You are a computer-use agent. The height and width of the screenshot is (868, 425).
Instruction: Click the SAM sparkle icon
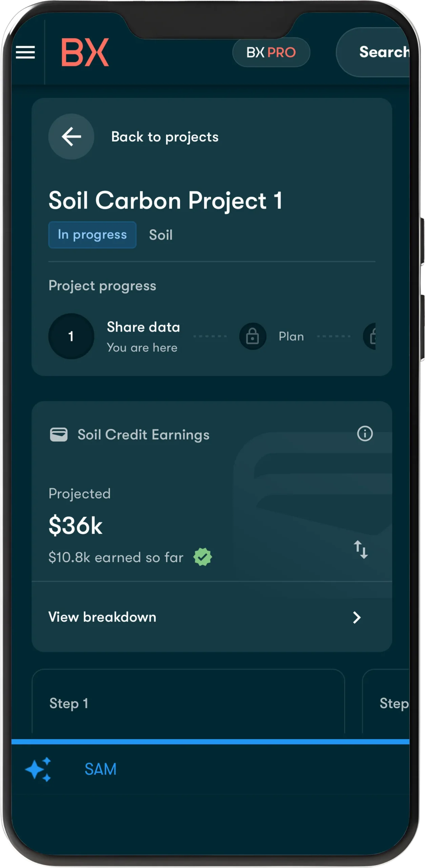click(38, 769)
